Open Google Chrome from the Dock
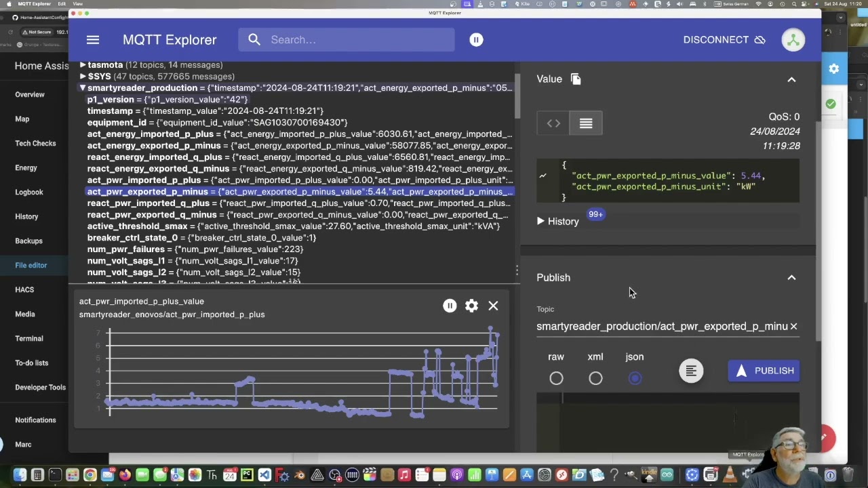This screenshot has width=868, height=488. (90, 475)
